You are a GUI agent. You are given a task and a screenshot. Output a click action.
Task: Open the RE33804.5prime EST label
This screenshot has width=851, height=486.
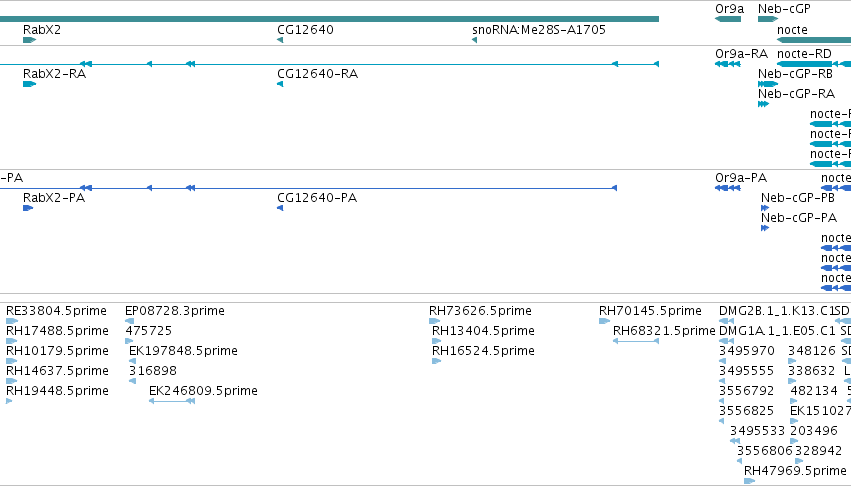56,311
